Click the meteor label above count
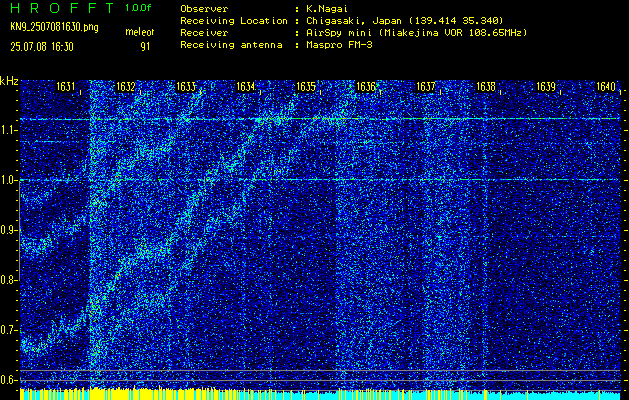Image resolution: width=629 pixels, height=400 pixels. coord(140,32)
